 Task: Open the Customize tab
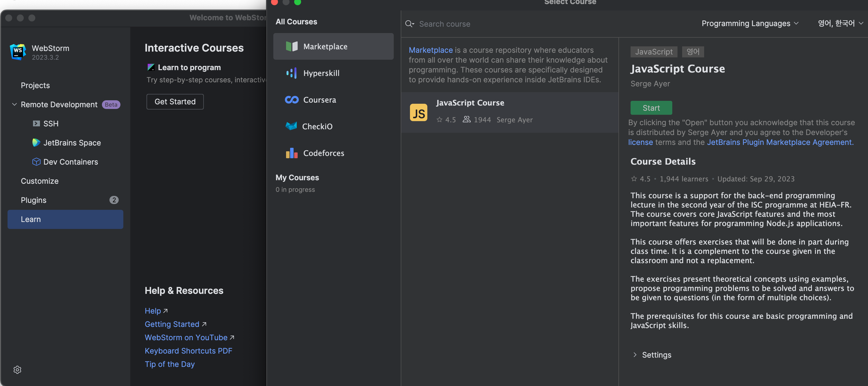point(40,181)
